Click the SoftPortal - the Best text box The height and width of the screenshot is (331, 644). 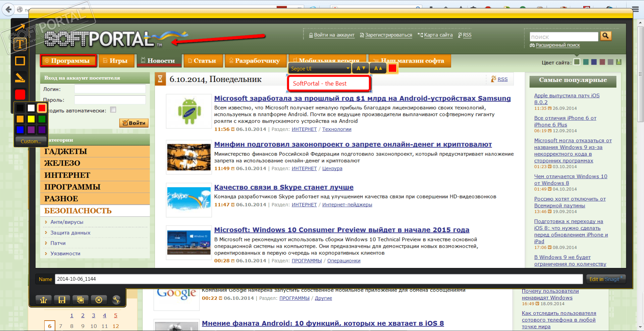[329, 84]
